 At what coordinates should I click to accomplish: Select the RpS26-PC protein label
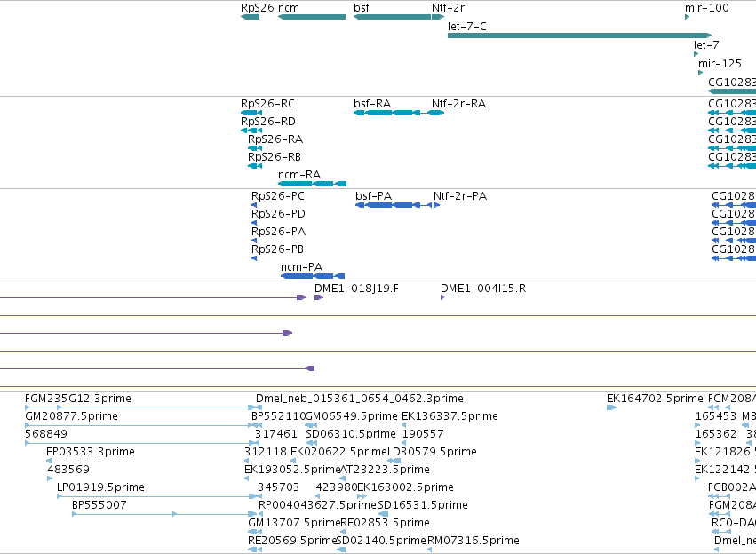[x=278, y=196]
